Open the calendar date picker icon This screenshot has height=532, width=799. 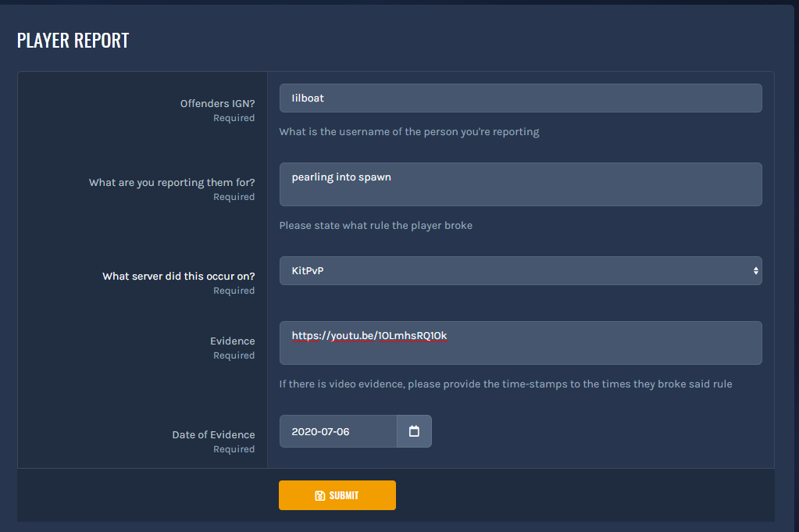(x=414, y=431)
